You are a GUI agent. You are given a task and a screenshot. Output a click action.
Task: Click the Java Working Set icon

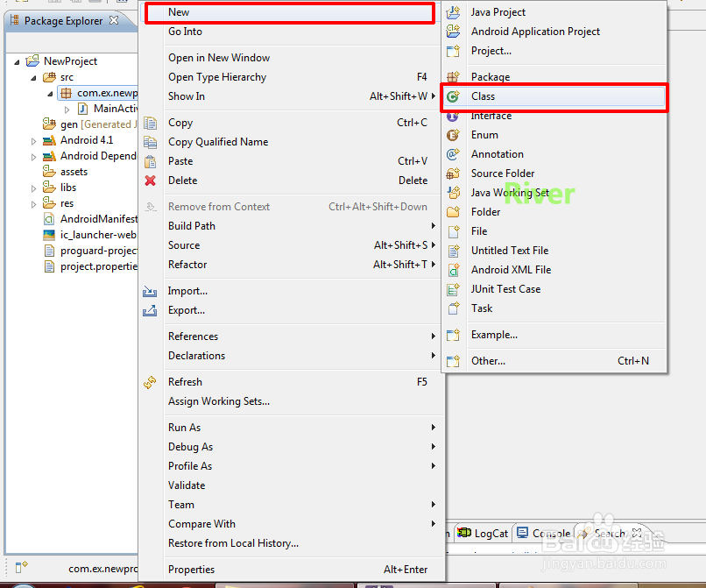pos(454,193)
